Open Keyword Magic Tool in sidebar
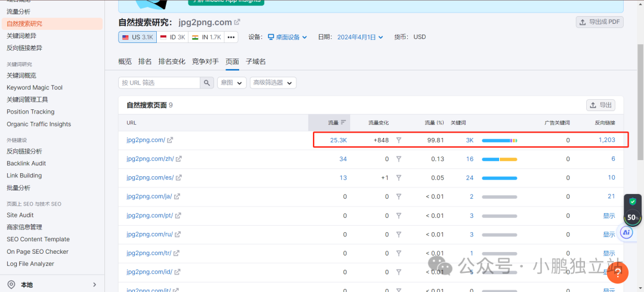 [x=35, y=87]
